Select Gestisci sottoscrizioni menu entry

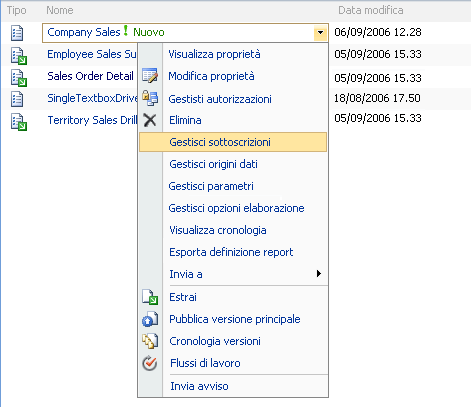tap(233, 142)
